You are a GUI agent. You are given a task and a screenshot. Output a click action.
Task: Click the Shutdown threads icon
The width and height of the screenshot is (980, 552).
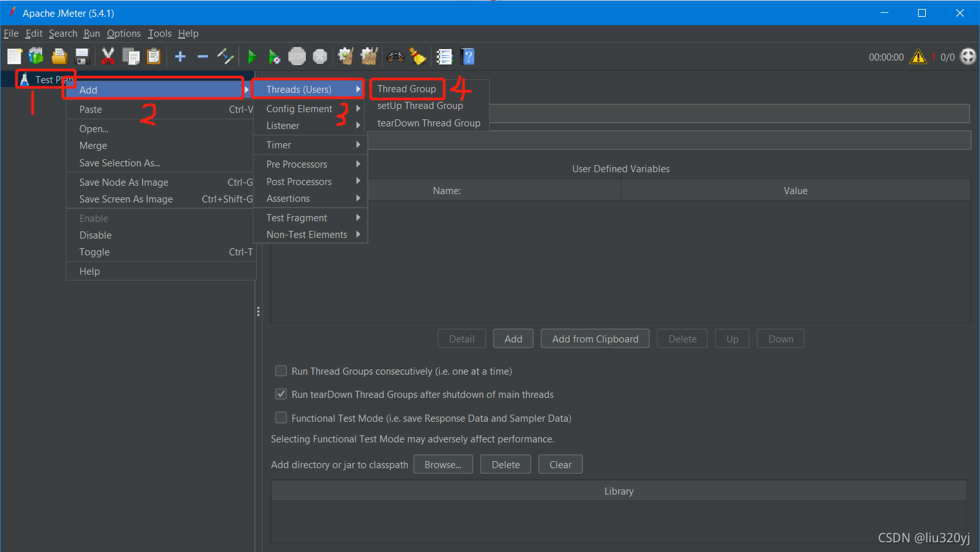[320, 57]
